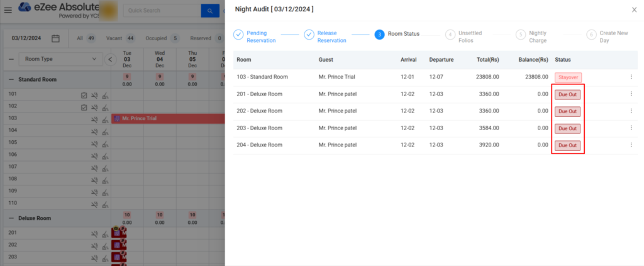Open the hamburger menu beside eZee logo
Viewport: 644px width, 266px height.
pyautogui.click(x=8, y=10)
